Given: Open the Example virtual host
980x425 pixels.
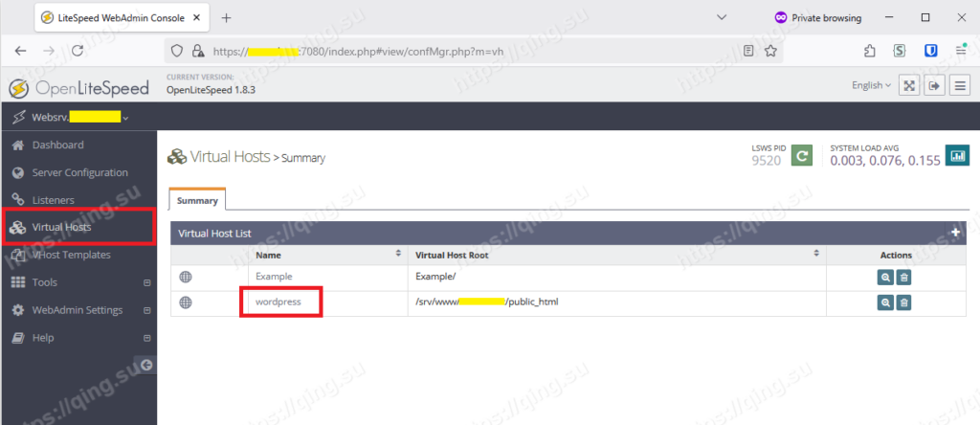Looking at the screenshot, I should 273,276.
